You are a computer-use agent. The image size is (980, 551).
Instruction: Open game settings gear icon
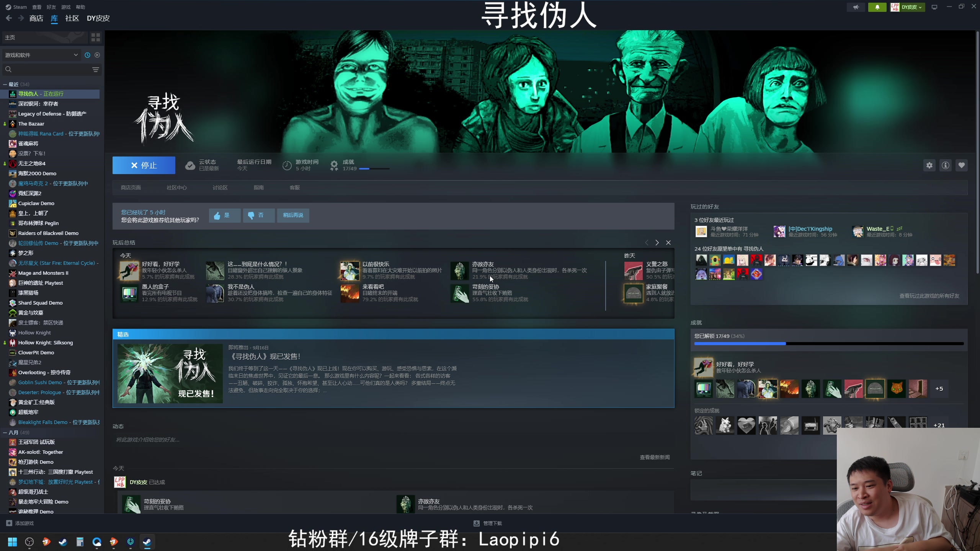(x=929, y=165)
